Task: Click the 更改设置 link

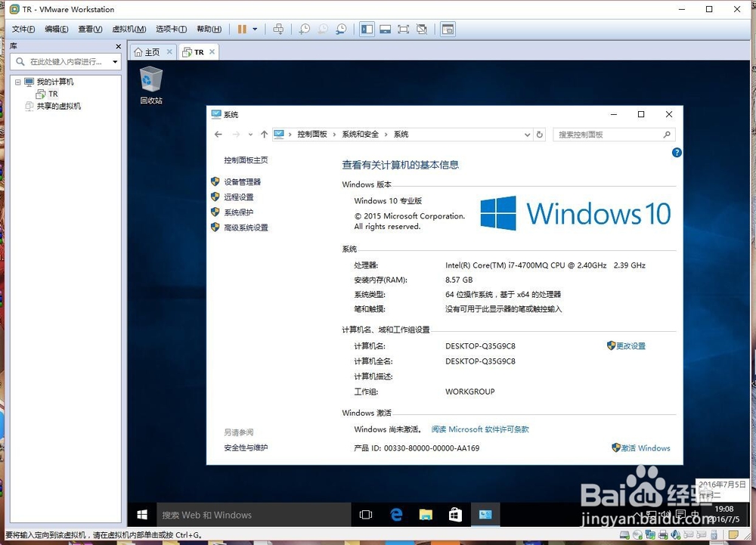Action: pyautogui.click(x=631, y=346)
